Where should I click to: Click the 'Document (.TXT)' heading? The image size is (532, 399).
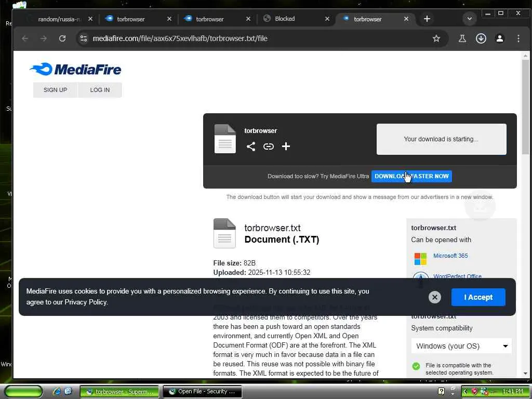[282, 240]
